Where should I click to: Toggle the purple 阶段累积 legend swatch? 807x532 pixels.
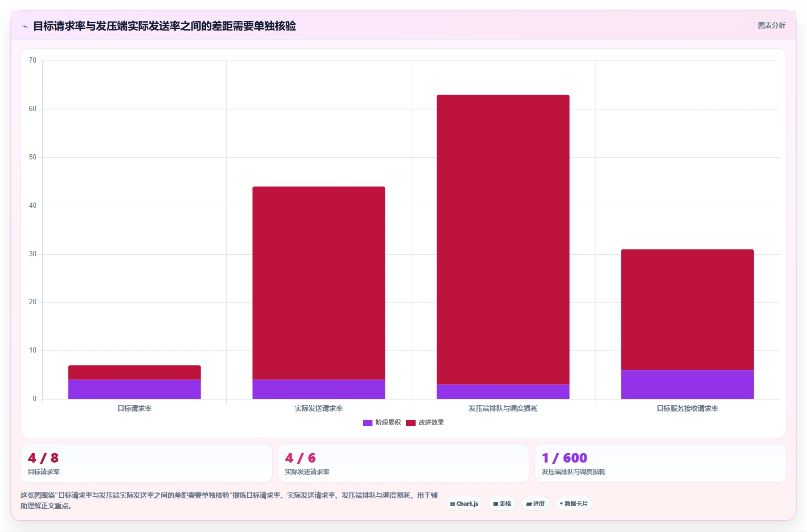[x=368, y=423]
